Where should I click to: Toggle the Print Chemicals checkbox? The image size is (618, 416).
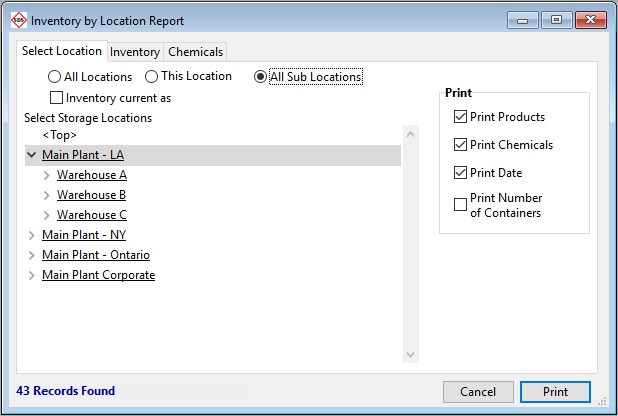(460, 145)
